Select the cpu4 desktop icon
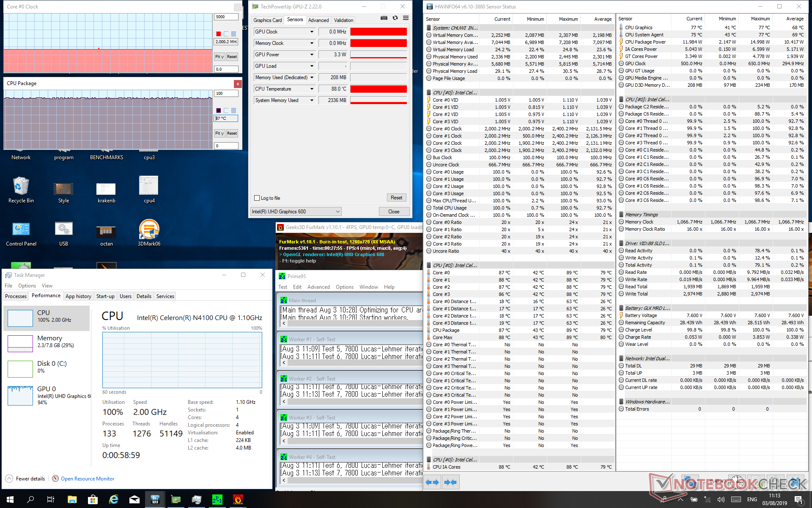The height and width of the screenshot is (508, 812). click(149, 190)
